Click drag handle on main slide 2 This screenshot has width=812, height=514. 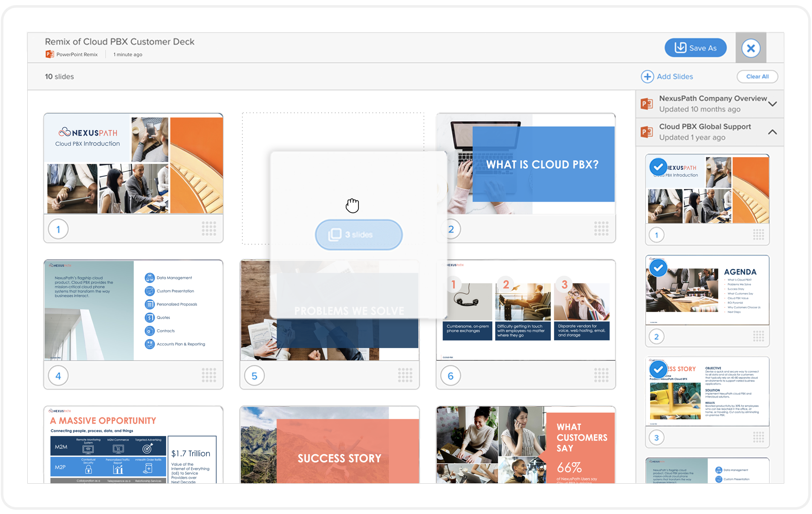(x=601, y=229)
